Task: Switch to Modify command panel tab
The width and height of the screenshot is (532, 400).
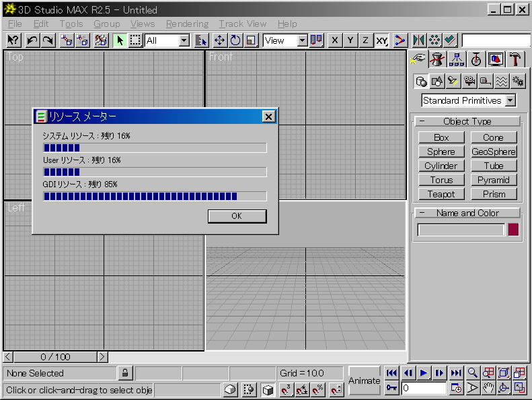Action: coord(437,59)
